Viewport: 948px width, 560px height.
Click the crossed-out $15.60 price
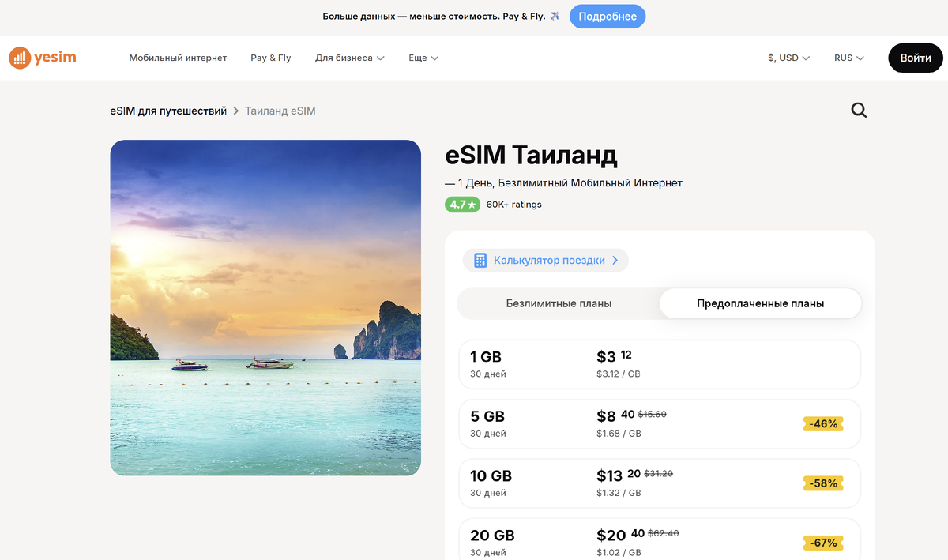point(653,414)
